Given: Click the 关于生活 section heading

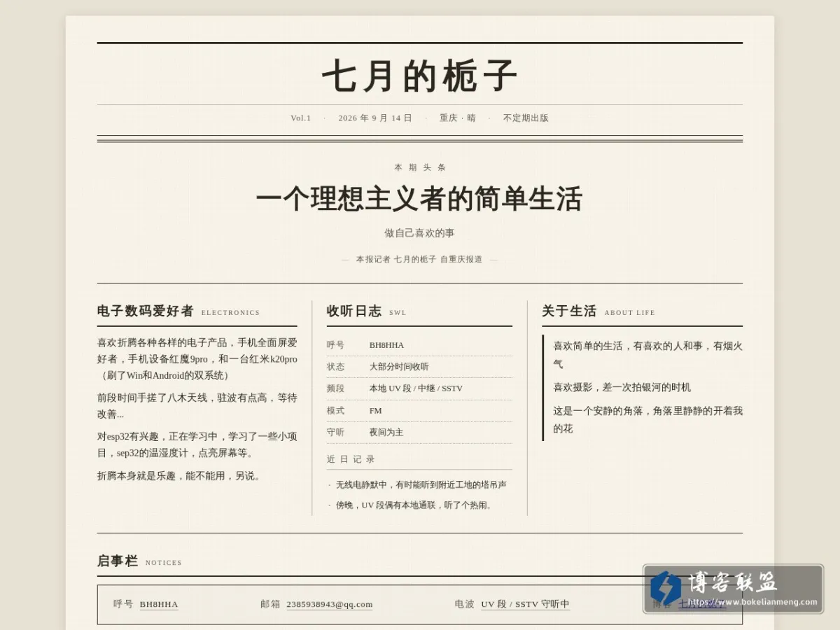Looking at the screenshot, I should pos(569,311).
